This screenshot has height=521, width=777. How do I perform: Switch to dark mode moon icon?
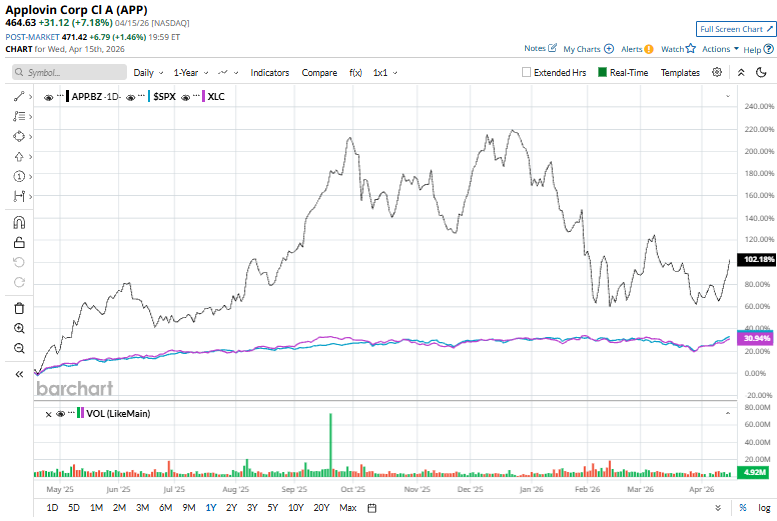pyautogui.click(x=761, y=72)
